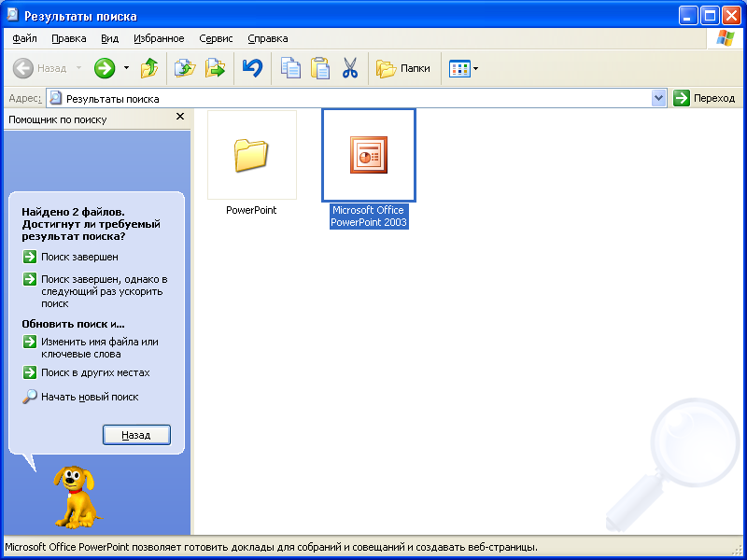
Task: Open the Файл menu
Action: pos(25,38)
